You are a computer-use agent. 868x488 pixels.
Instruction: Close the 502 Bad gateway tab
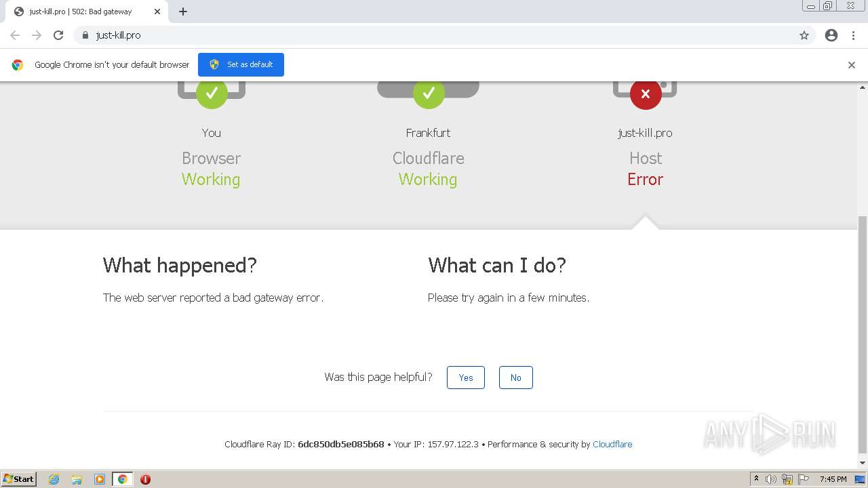(x=157, y=12)
